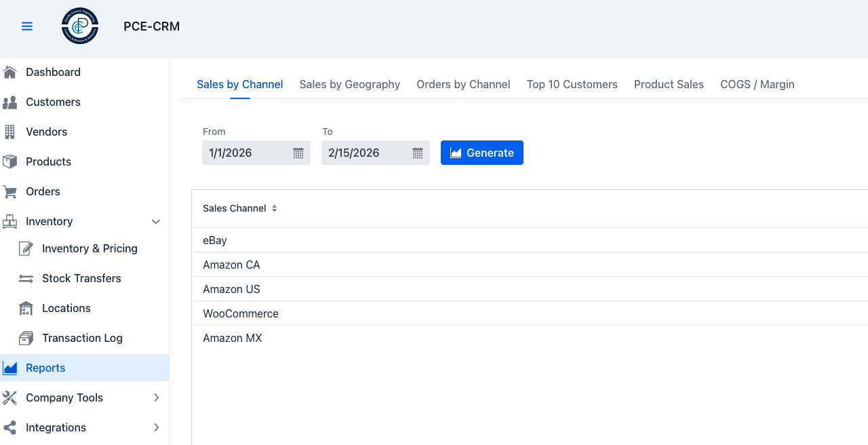The height and width of the screenshot is (445, 868).
Task: Click the Orders shopping cart icon
Action: tap(9, 192)
